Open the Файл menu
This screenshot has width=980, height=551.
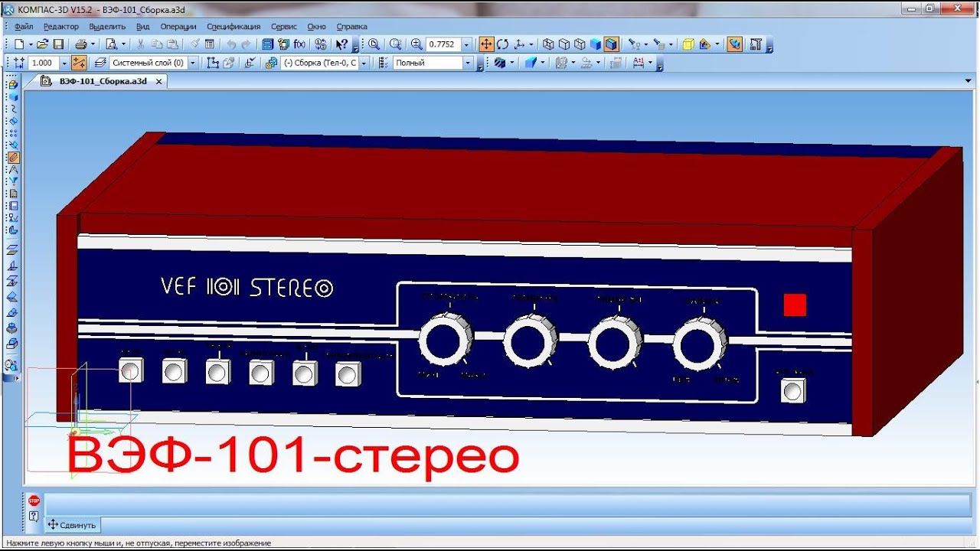pos(24,27)
